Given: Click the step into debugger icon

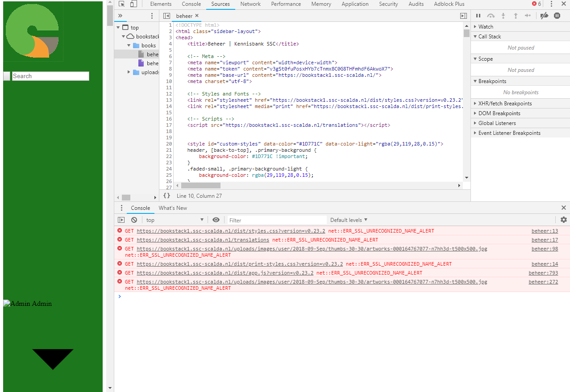Looking at the screenshot, I should [503, 16].
